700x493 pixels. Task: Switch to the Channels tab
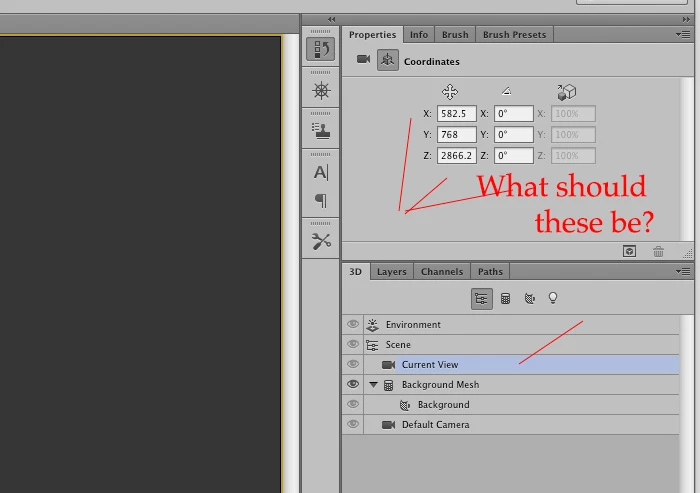click(x=442, y=272)
